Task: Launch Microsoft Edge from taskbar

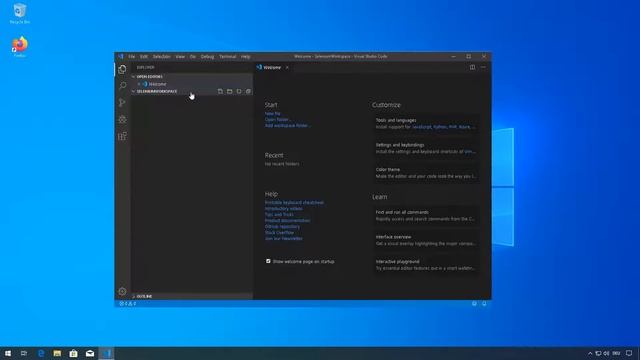Action: pyautogui.click(x=41, y=353)
